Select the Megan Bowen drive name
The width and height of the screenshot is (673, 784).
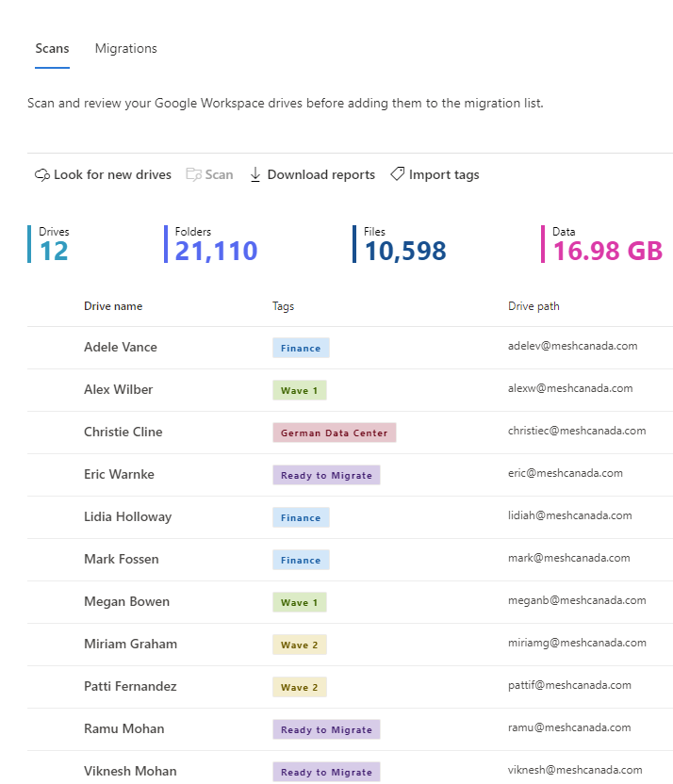(126, 601)
